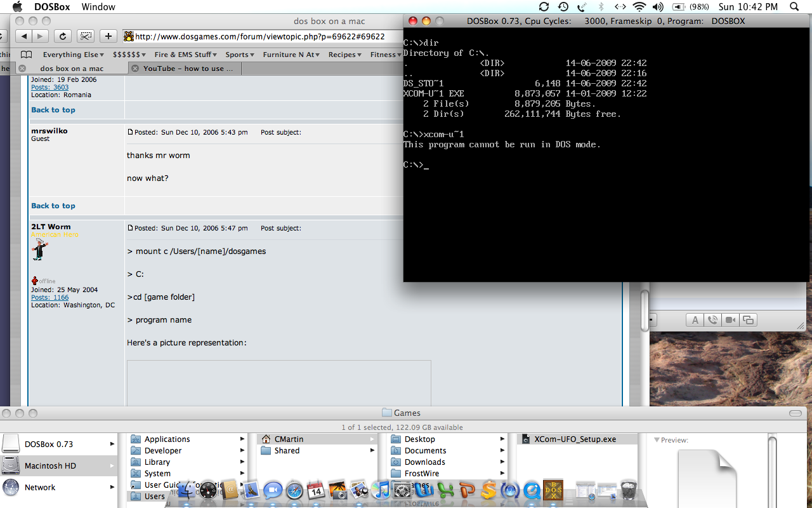Close the 'dos box on a mac' tab
This screenshot has width=812, height=508.
tap(22, 69)
